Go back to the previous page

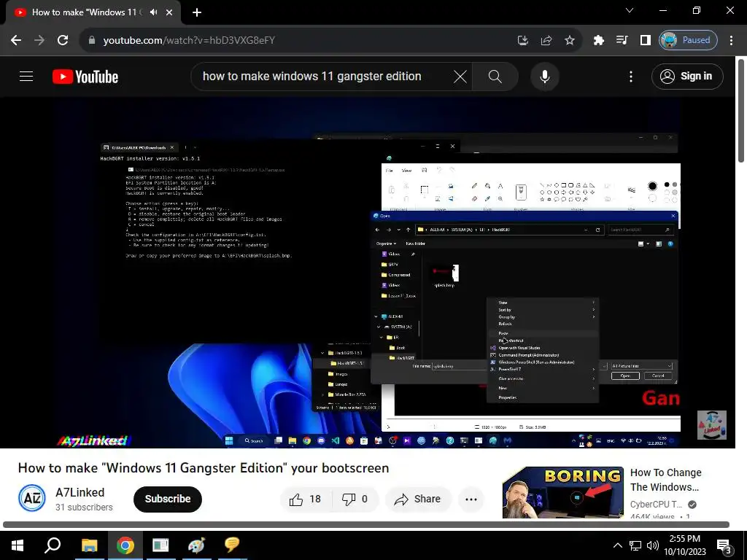click(x=16, y=40)
